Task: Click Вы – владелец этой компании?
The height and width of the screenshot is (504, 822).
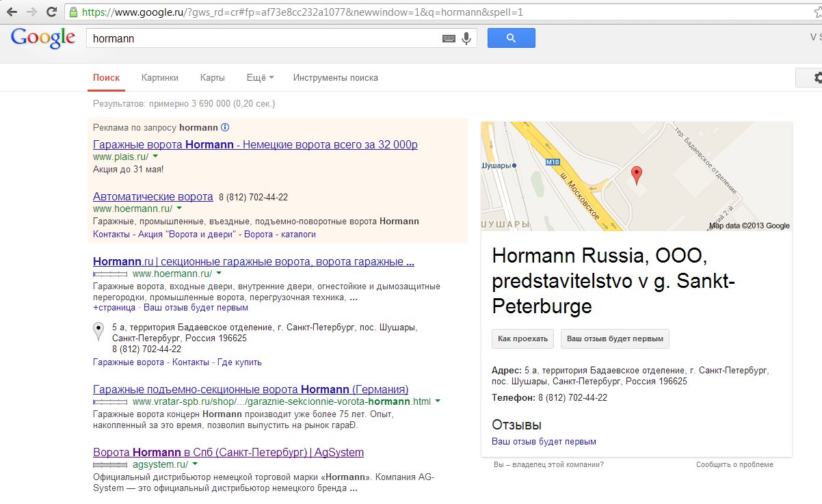Action: coord(548,464)
